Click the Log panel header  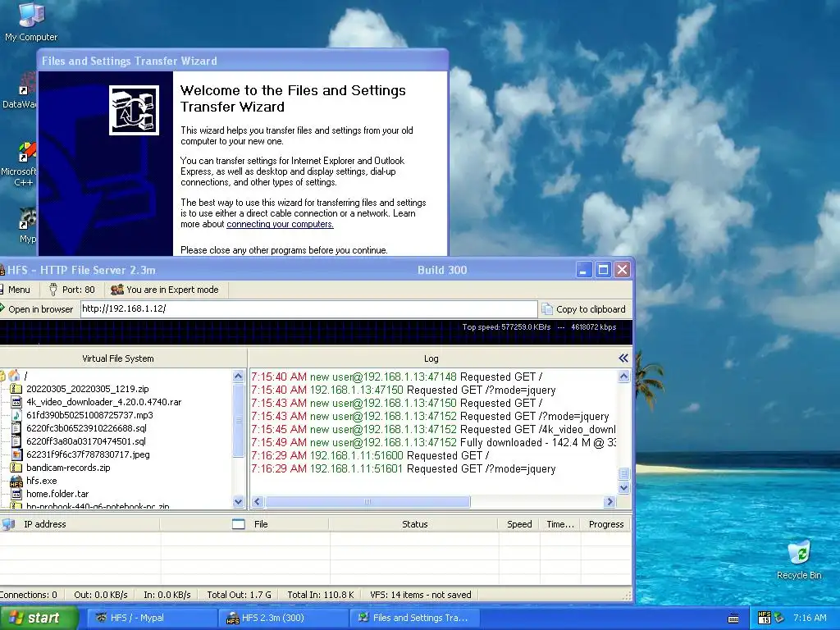click(431, 358)
